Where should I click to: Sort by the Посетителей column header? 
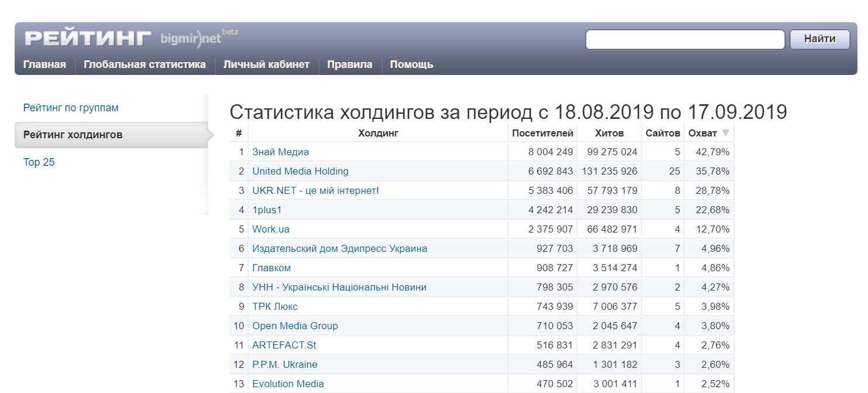coord(543,133)
